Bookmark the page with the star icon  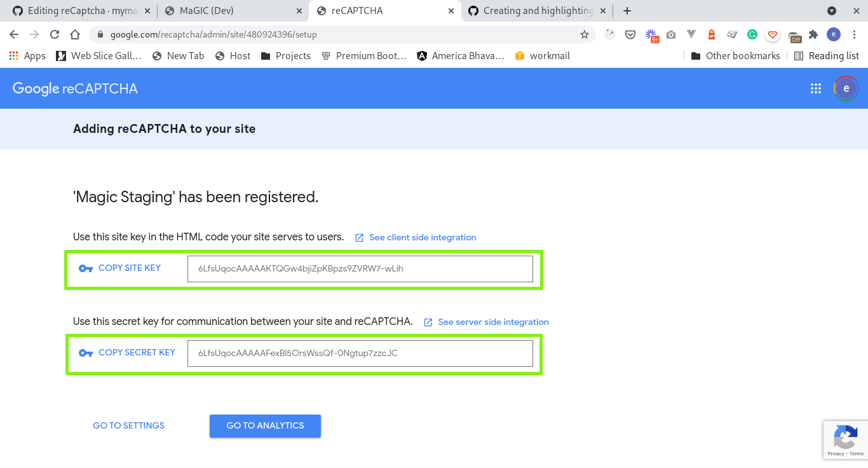(585, 35)
